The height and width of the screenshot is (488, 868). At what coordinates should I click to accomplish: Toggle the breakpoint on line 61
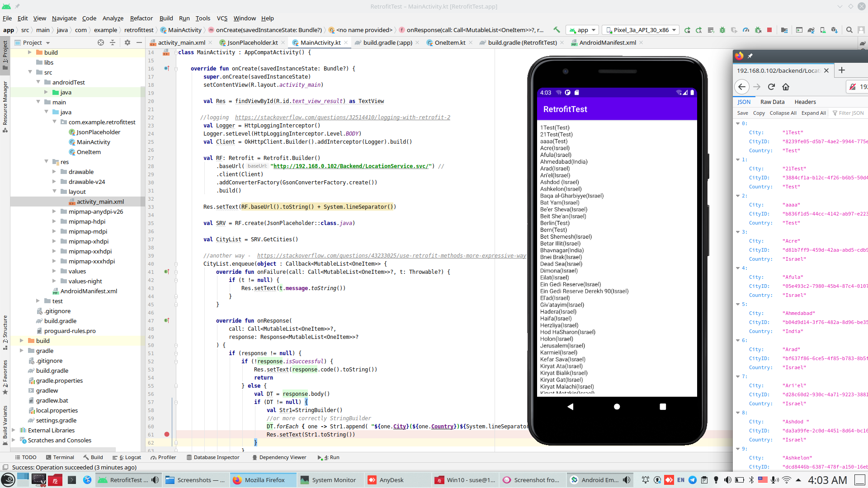(167, 434)
